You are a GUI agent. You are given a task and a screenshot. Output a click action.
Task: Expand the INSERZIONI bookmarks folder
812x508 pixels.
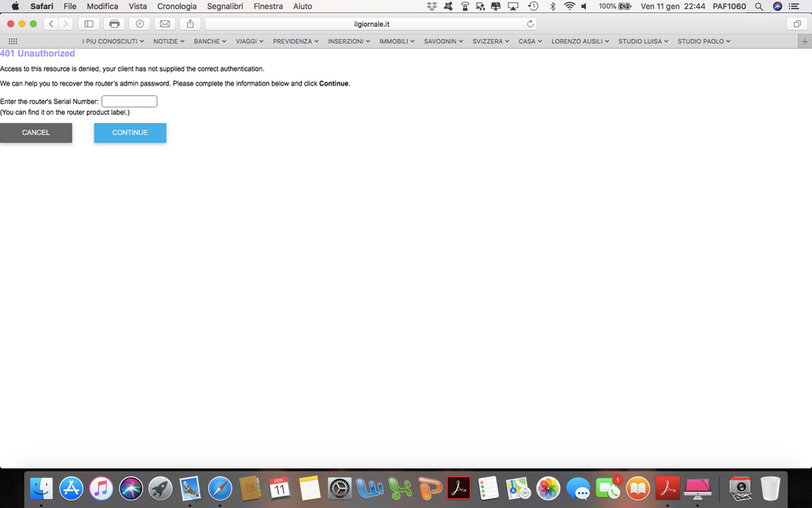point(349,42)
